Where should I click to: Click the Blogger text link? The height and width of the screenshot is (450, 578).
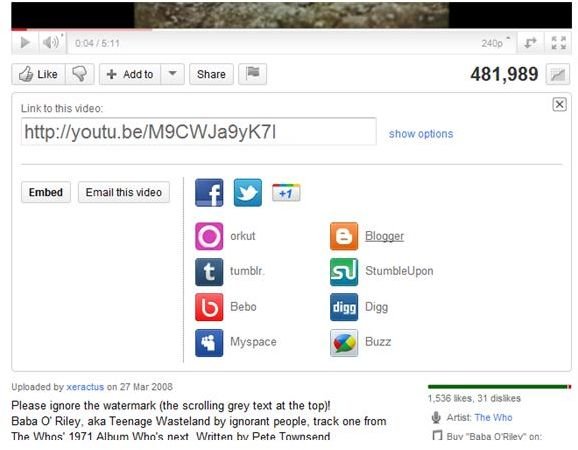[x=384, y=236]
